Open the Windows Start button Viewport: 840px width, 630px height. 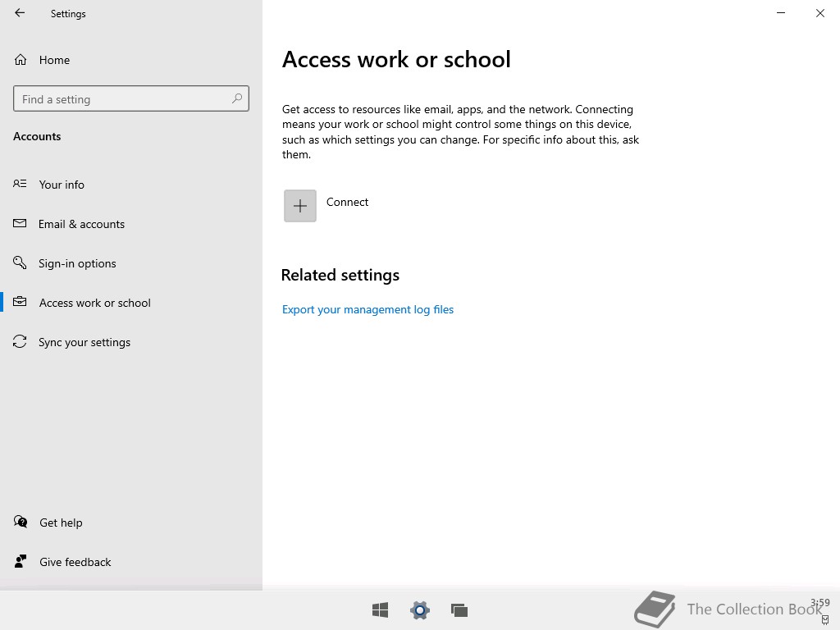point(381,609)
